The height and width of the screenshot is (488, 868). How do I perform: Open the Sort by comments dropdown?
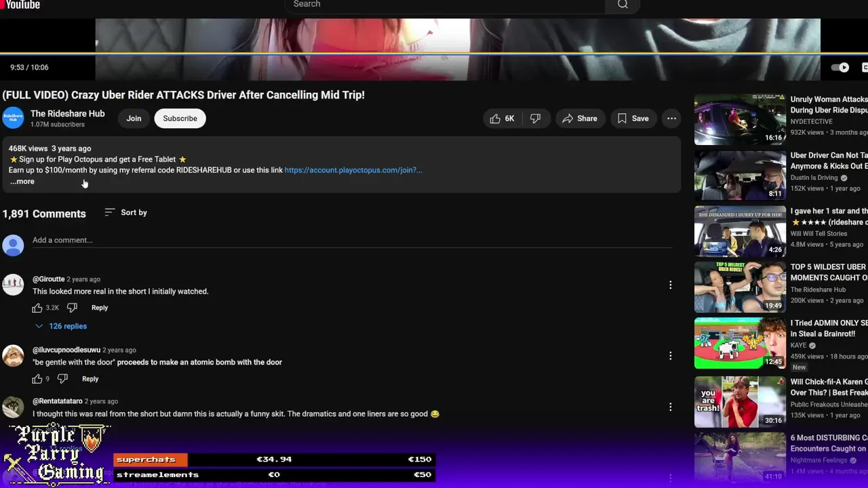click(x=126, y=213)
